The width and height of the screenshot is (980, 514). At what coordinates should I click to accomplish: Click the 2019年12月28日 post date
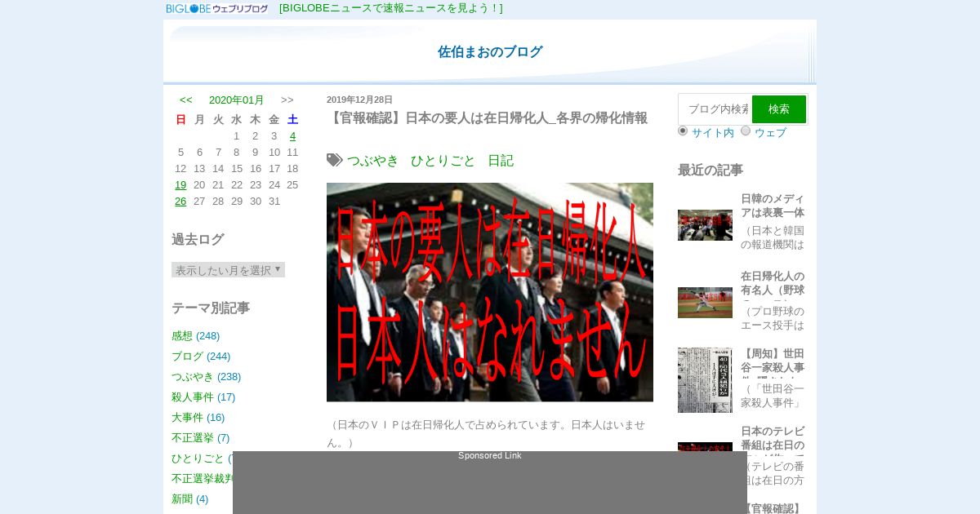pyautogui.click(x=359, y=100)
